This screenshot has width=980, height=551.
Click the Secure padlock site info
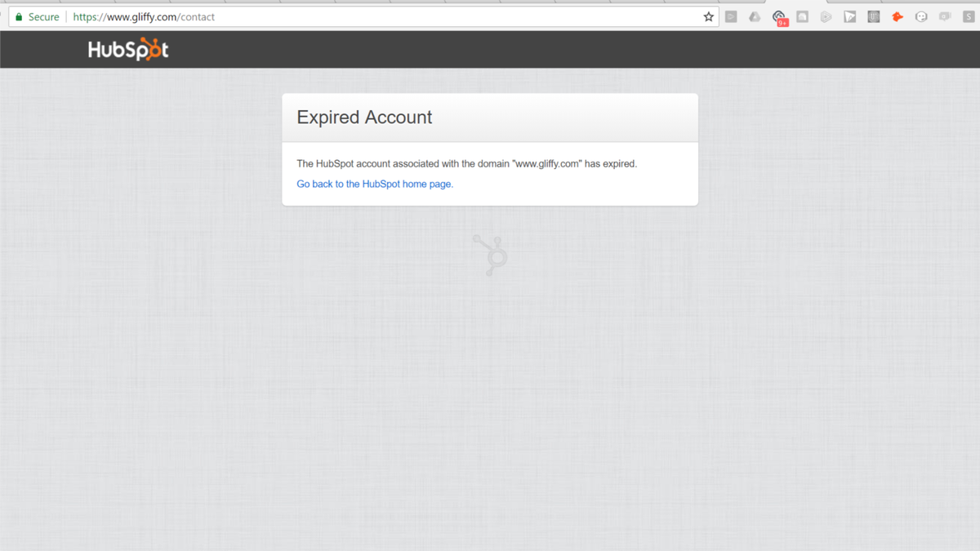tap(38, 16)
